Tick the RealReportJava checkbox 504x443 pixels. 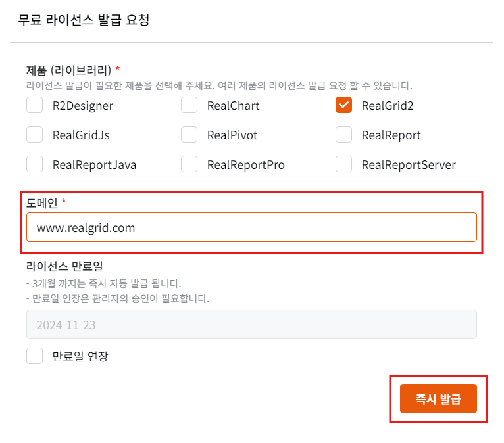pos(34,164)
